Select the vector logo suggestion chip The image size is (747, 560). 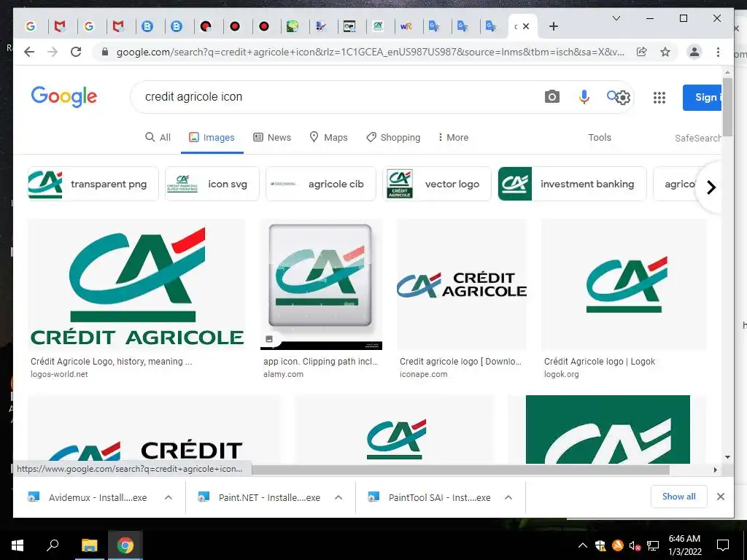pyautogui.click(x=437, y=184)
